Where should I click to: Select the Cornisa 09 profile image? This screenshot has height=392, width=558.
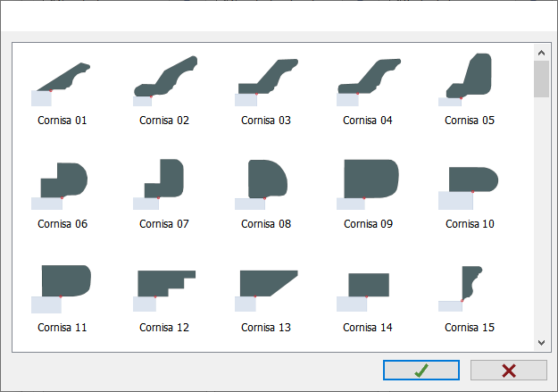[368, 185]
